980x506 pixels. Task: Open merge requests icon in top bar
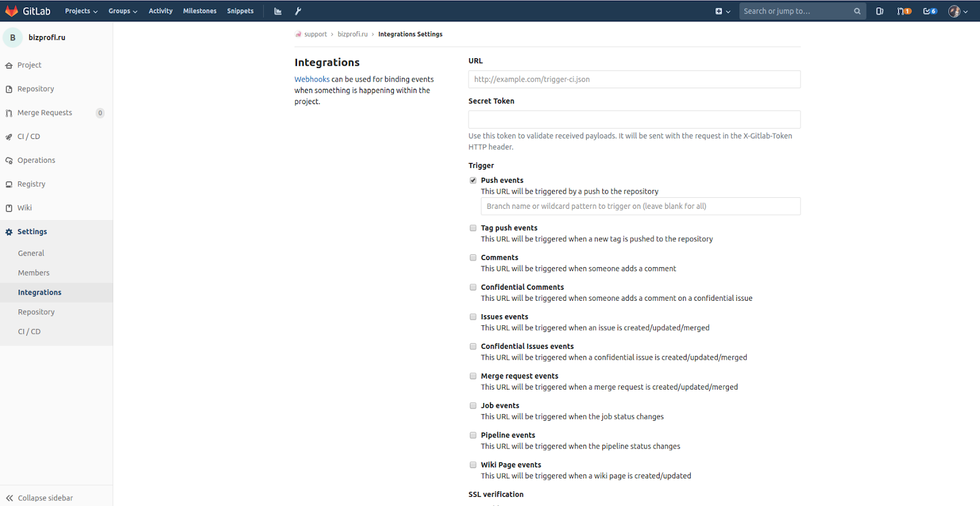pyautogui.click(x=903, y=11)
